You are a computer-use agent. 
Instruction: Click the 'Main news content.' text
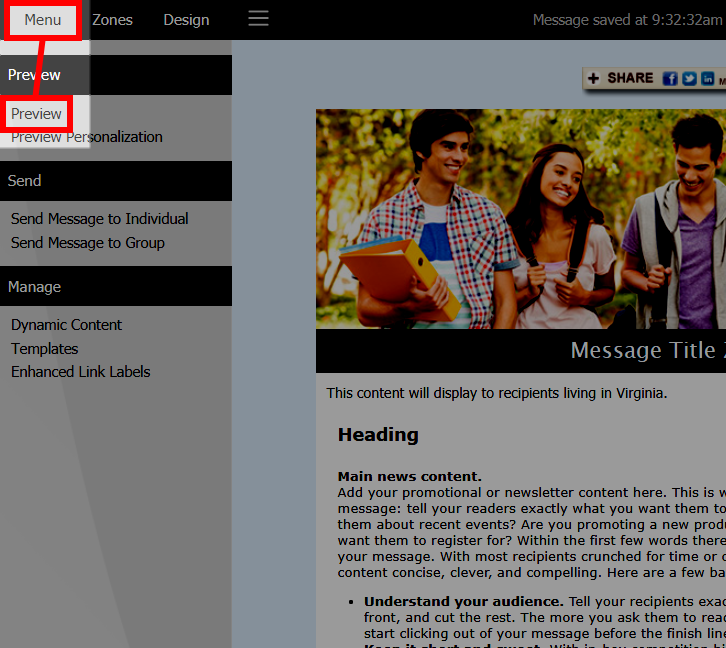pos(410,476)
